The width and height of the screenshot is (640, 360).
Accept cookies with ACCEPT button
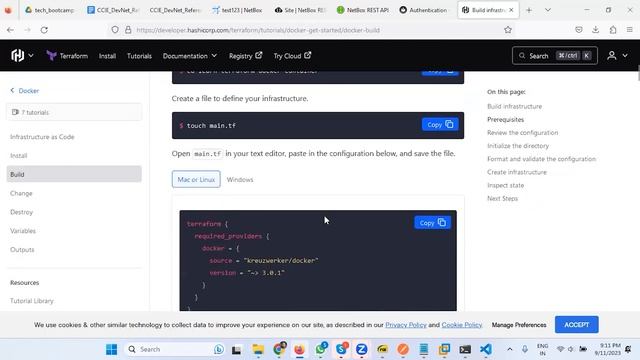[x=576, y=324]
